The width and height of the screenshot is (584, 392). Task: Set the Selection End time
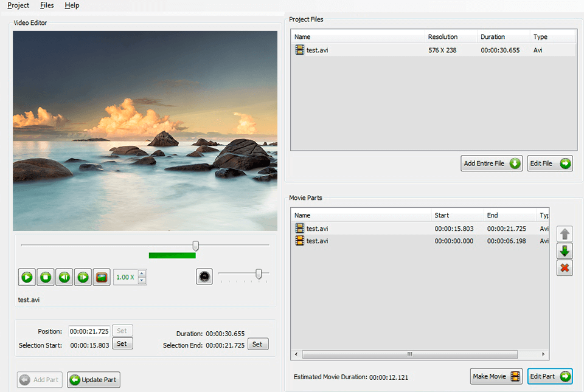(x=257, y=343)
